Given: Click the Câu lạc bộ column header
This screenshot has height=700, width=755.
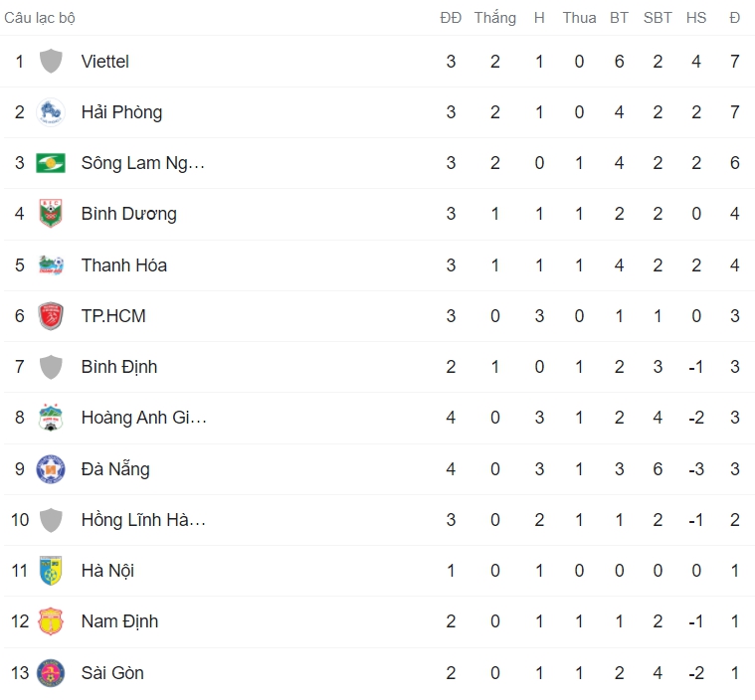Looking at the screenshot, I should click(40, 18).
